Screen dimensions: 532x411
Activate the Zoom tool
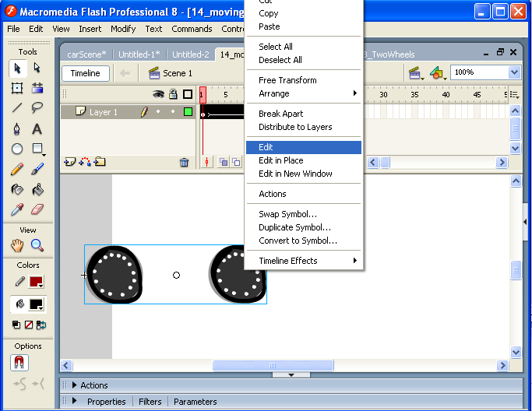pyautogui.click(x=37, y=245)
